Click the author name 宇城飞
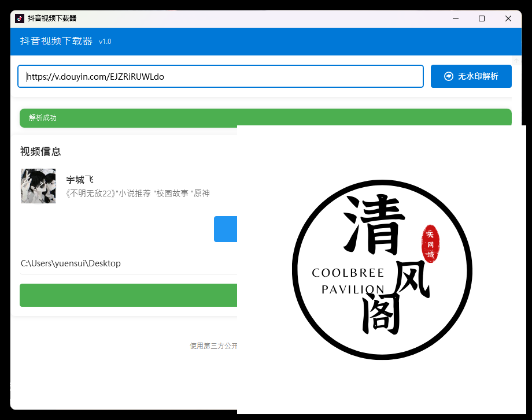 tap(80, 179)
